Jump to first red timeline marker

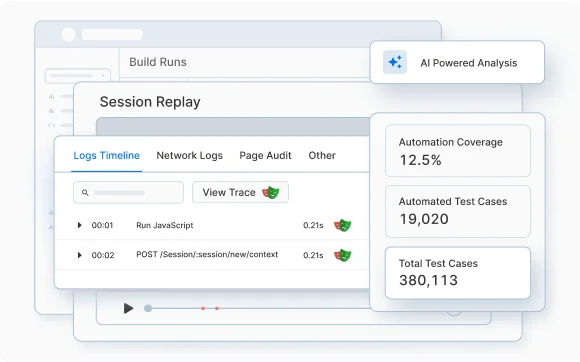click(x=203, y=308)
